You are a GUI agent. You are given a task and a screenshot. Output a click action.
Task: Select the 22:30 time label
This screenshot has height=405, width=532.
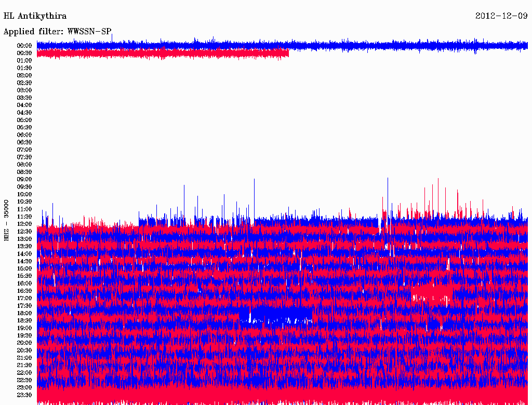24,380
